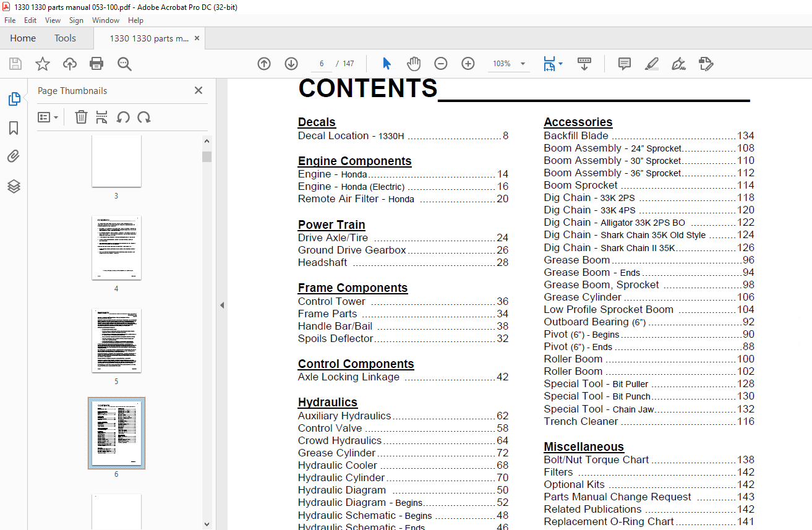The image size is (812, 530).
Task: Click the Axle Locking Linkage entry
Action: (403, 377)
